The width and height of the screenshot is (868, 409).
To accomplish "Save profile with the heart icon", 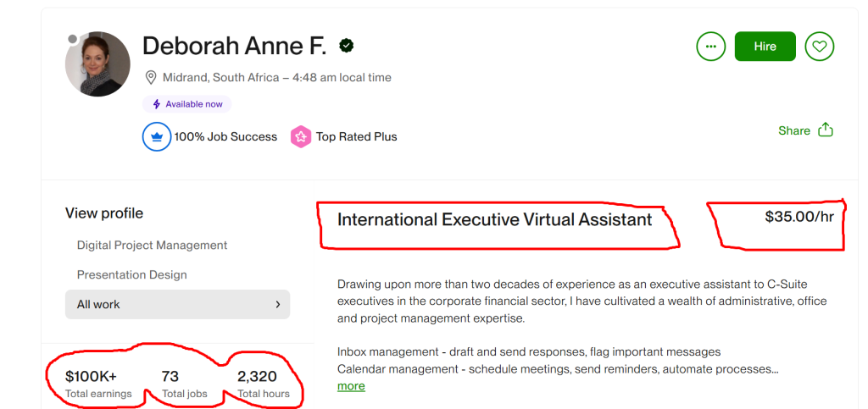I will (x=819, y=47).
